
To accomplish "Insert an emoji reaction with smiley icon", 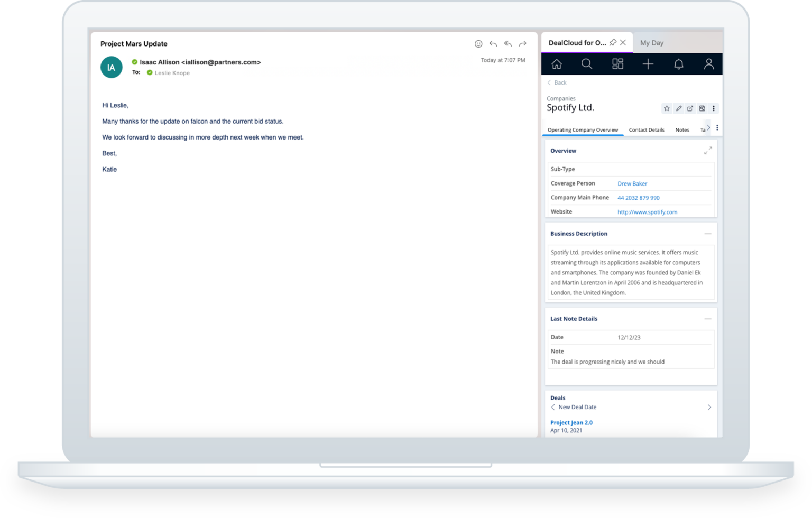I will tap(478, 44).
